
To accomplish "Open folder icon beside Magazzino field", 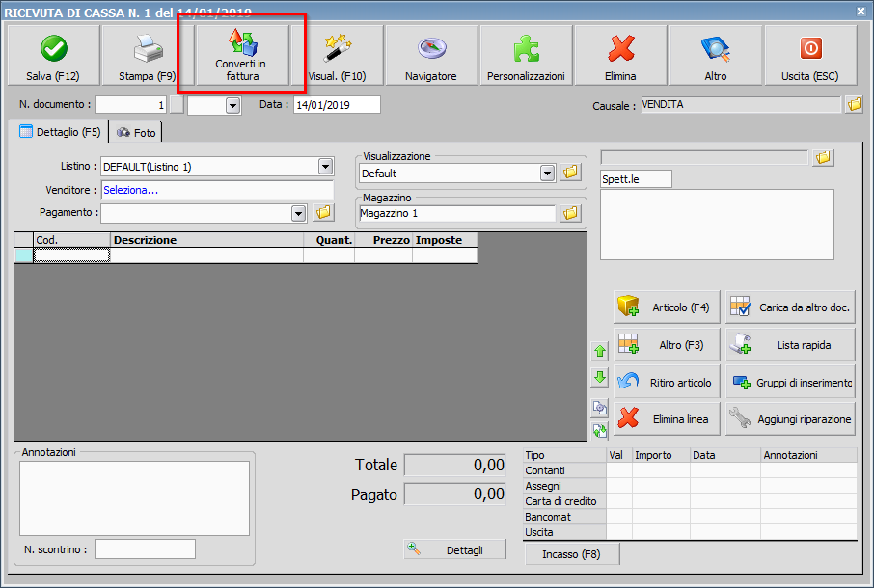I will click(x=570, y=213).
